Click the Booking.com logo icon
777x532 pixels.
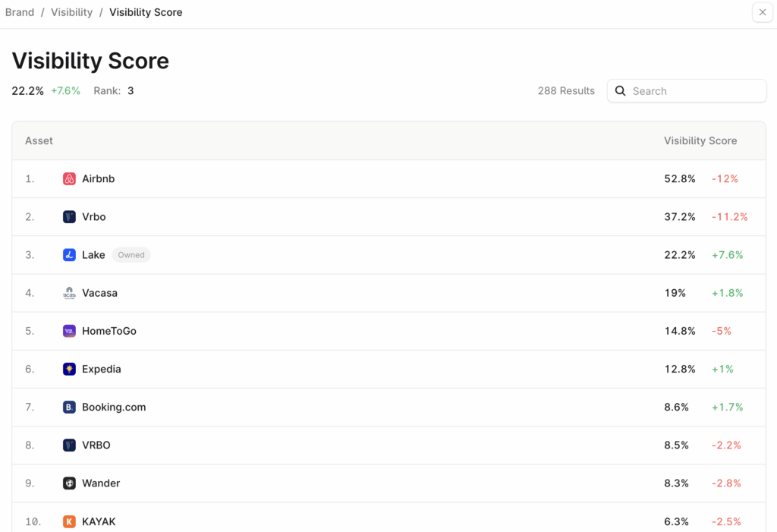69,407
